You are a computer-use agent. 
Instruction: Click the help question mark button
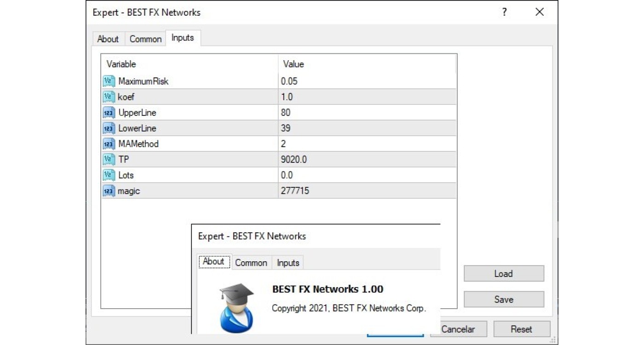pos(505,12)
